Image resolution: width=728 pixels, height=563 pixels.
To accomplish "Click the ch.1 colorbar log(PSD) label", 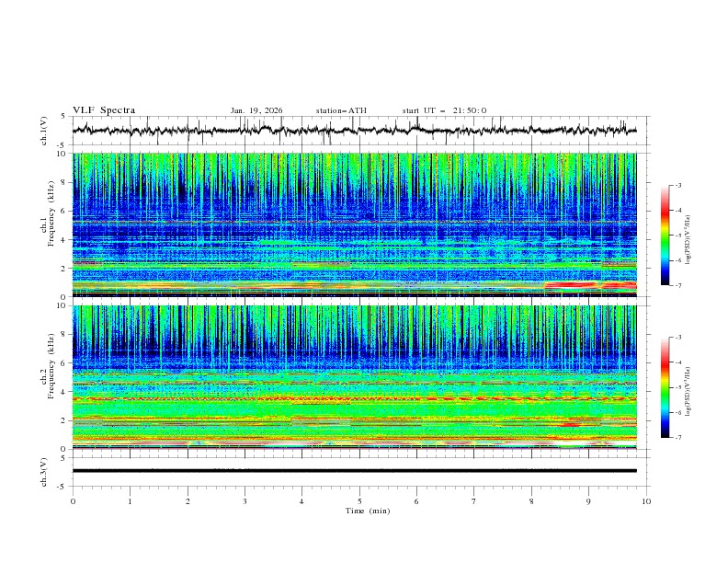I will pyautogui.click(x=688, y=240).
